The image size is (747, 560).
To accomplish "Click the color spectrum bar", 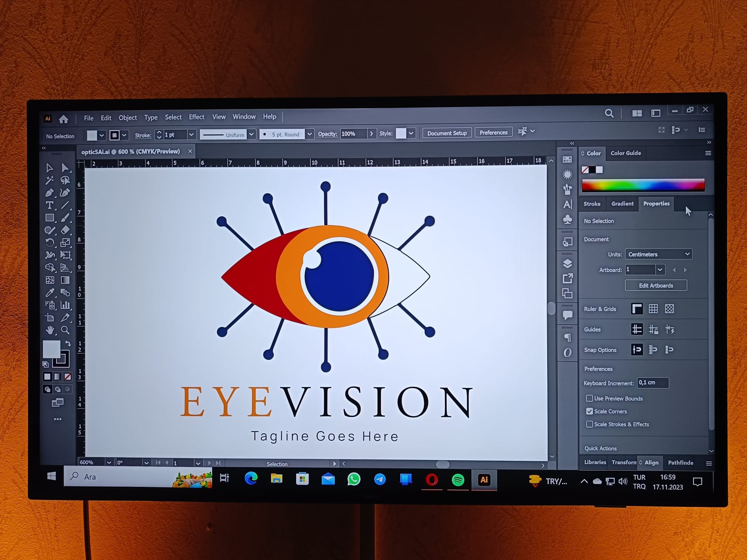I will 643,185.
